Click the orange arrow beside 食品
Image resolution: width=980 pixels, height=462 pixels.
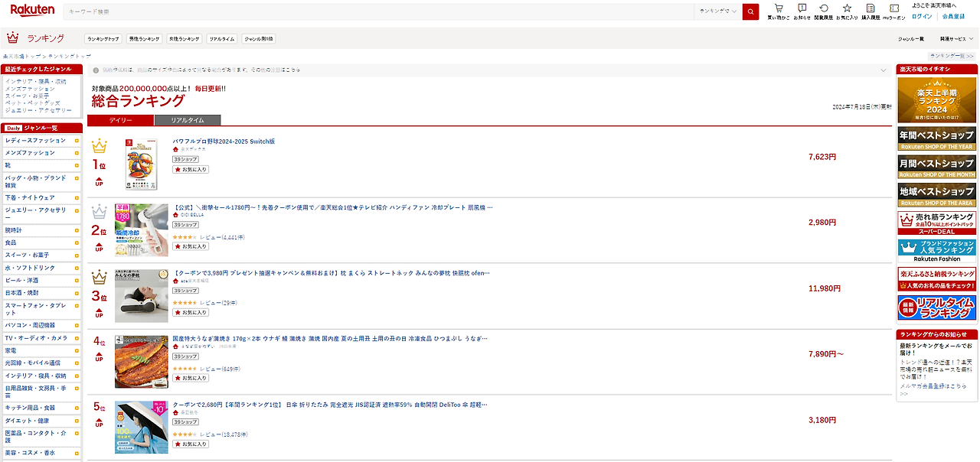[x=77, y=242]
